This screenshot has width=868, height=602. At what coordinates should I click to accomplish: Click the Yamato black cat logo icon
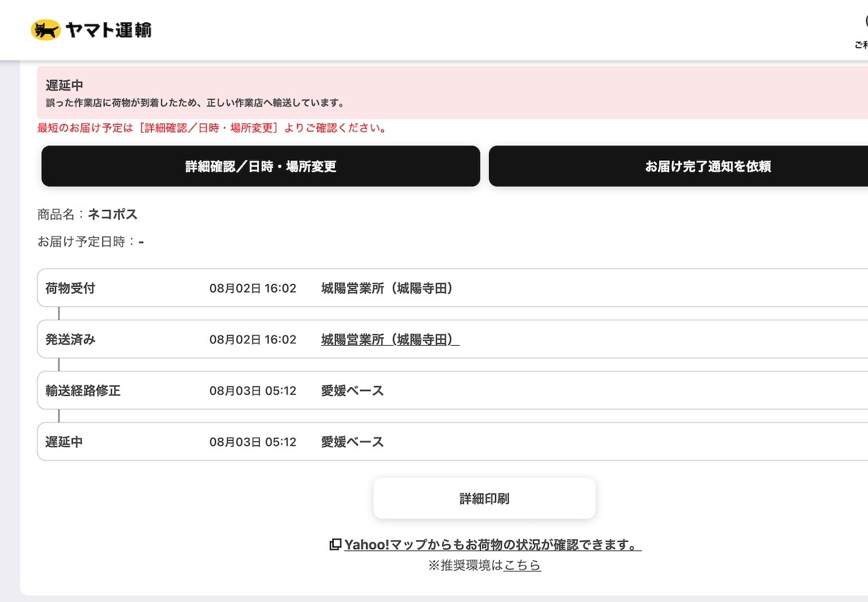tap(46, 30)
